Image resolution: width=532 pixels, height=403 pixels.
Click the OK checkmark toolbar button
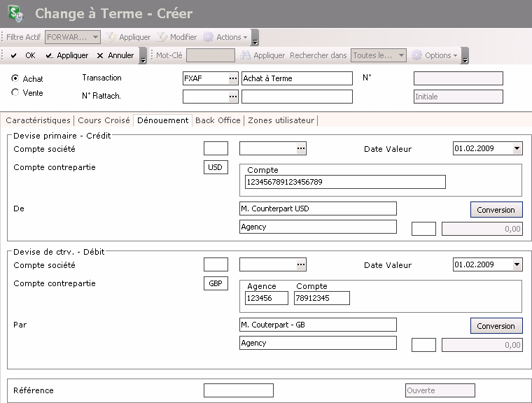pyautogui.click(x=22, y=55)
